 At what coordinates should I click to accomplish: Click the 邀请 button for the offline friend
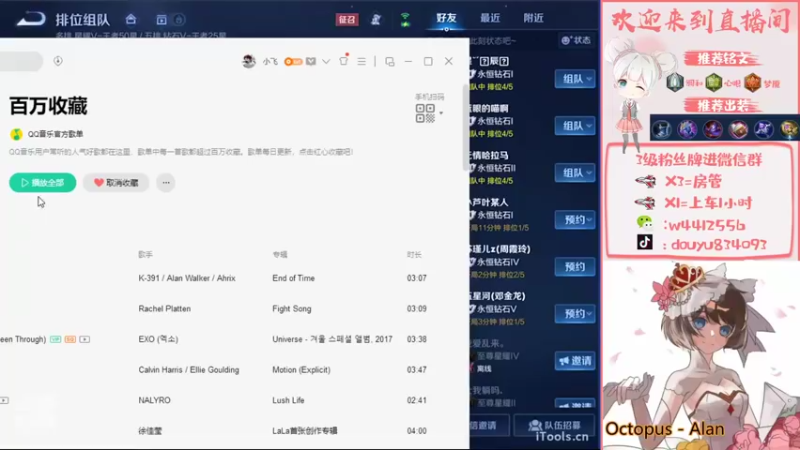pos(575,361)
